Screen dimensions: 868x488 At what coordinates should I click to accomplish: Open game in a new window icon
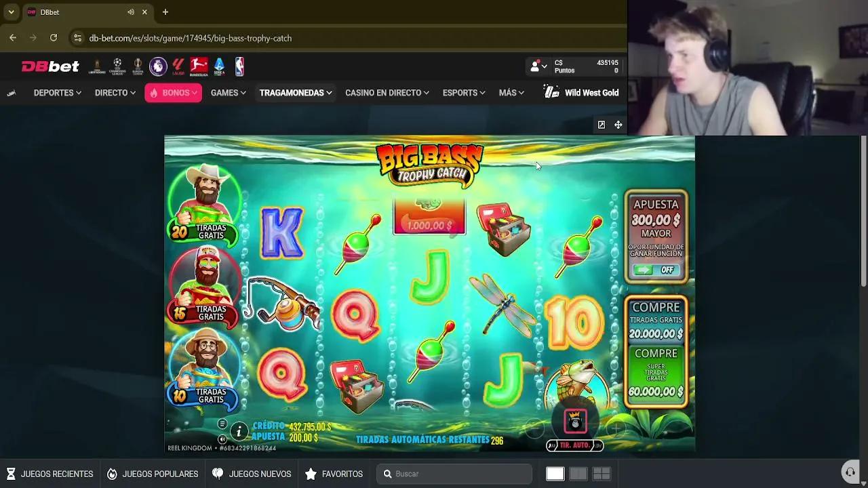tap(601, 125)
